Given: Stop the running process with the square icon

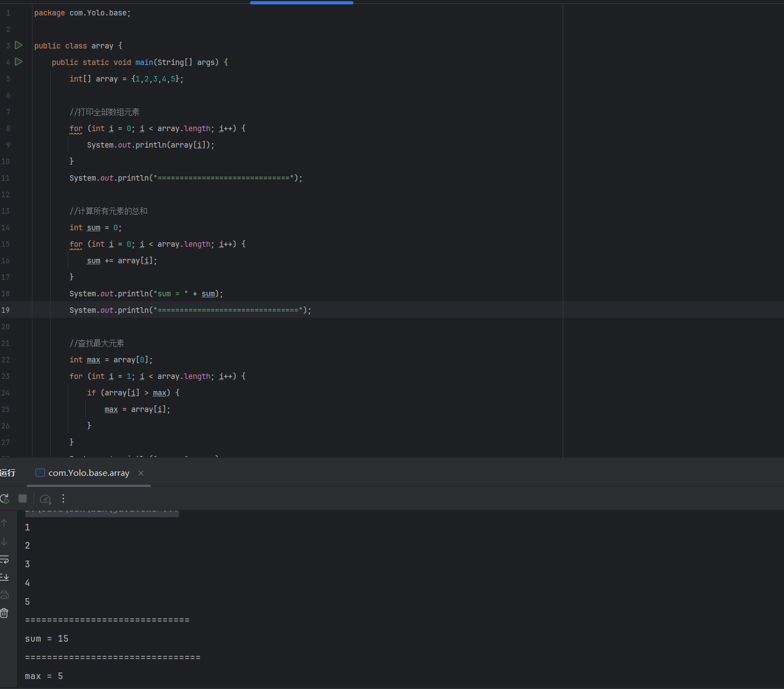Looking at the screenshot, I should [x=23, y=498].
